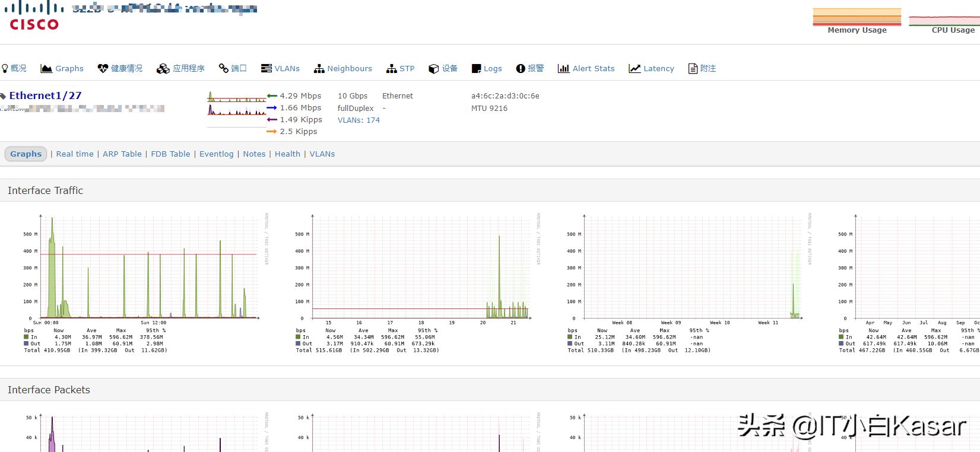Image resolution: width=980 pixels, height=452 pixels.
Task: Click the STP network icon
Action: (x=392, y=69)
